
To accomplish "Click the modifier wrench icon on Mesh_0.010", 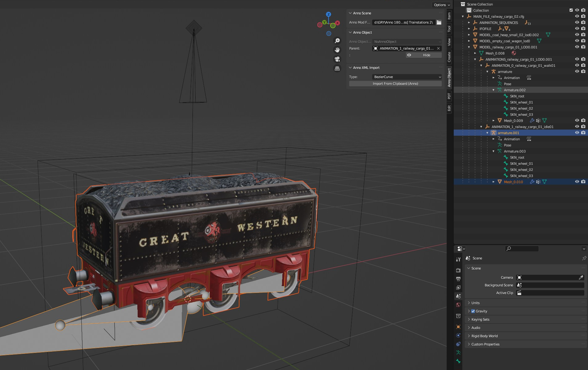I will (x=532, y=182).
